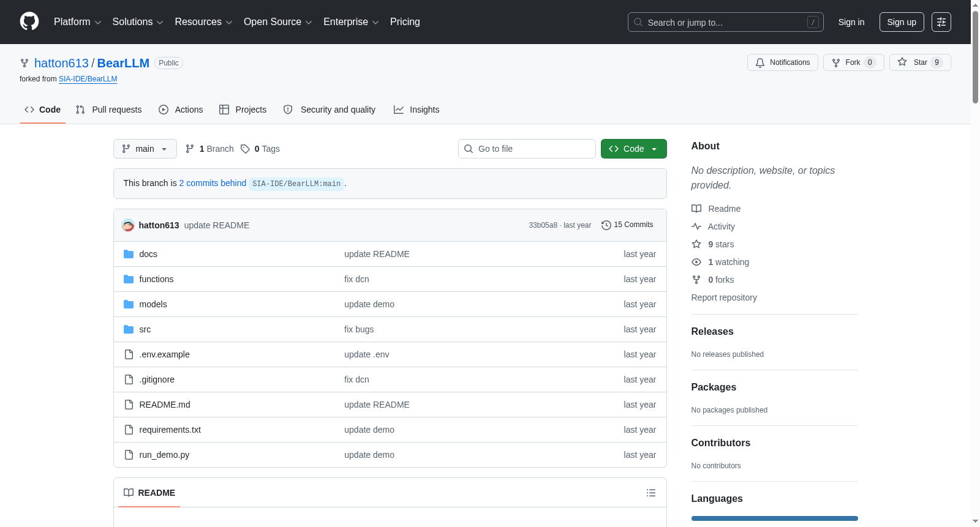
Task: Open the README outline icon
Action: pyautogui.click(x=651, y=493)
